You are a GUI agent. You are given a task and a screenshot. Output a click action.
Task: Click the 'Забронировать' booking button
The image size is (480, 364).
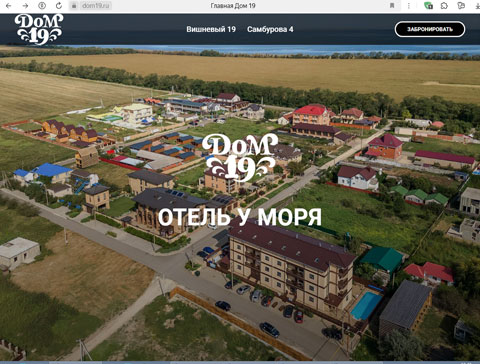click(430, 29)
